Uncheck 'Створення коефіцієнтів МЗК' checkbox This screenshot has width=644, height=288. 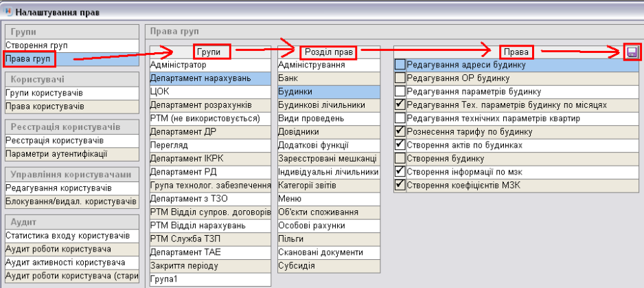click(400, 185)
